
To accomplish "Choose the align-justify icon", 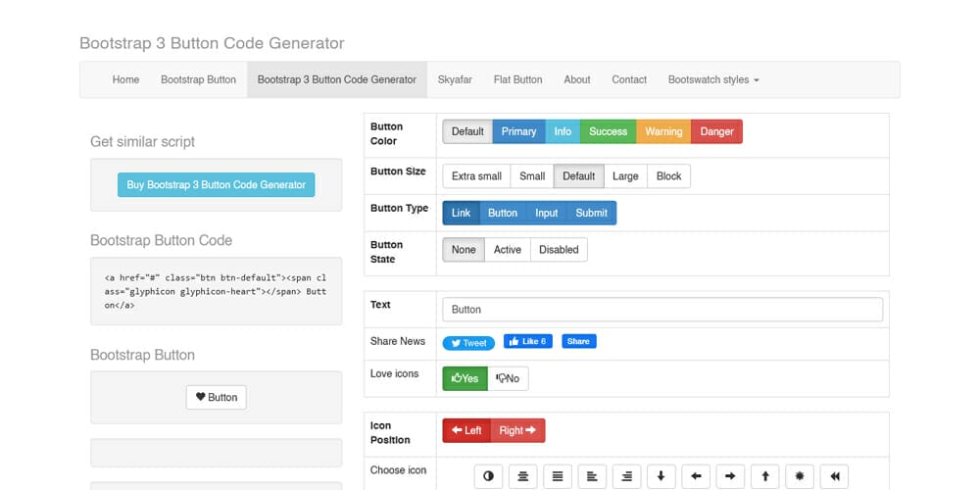I will tap(558, 476).
